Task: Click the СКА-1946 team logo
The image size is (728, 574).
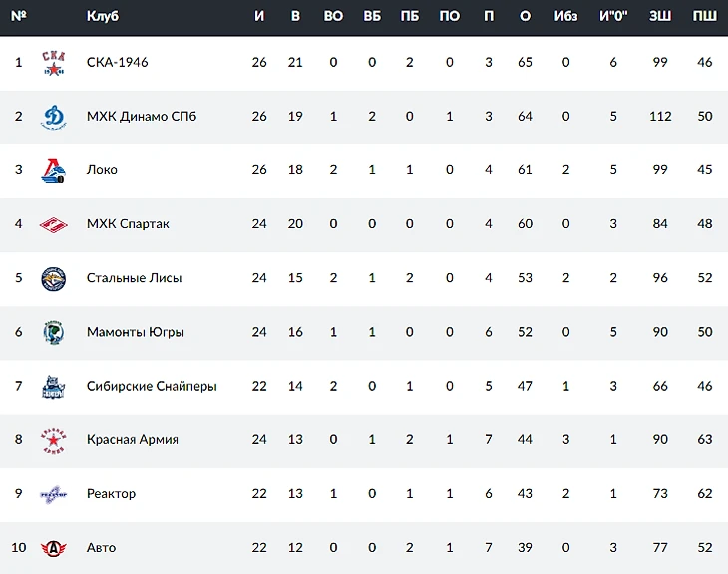Action: click(x=53, y=63)
